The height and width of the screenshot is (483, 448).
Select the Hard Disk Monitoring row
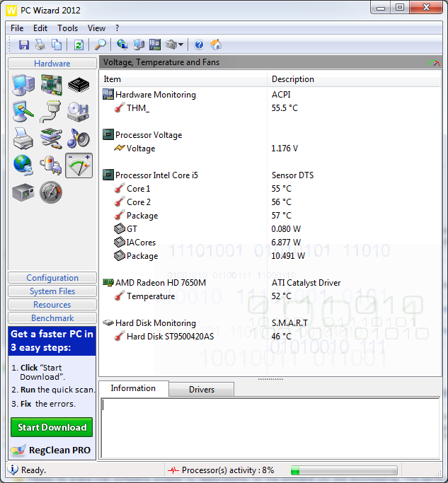271,323
